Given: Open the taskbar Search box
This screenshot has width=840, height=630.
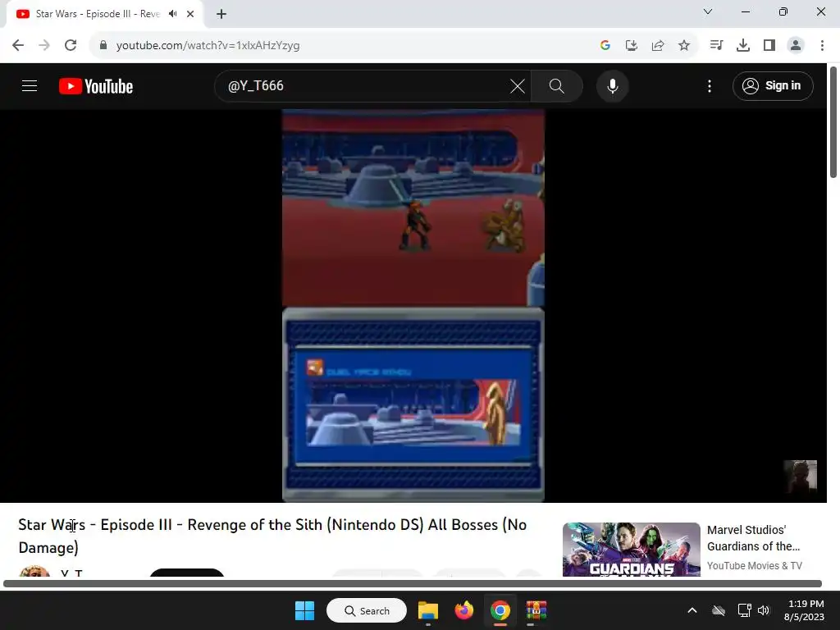Looking at the screenshot, I should (x=367, y=610).
